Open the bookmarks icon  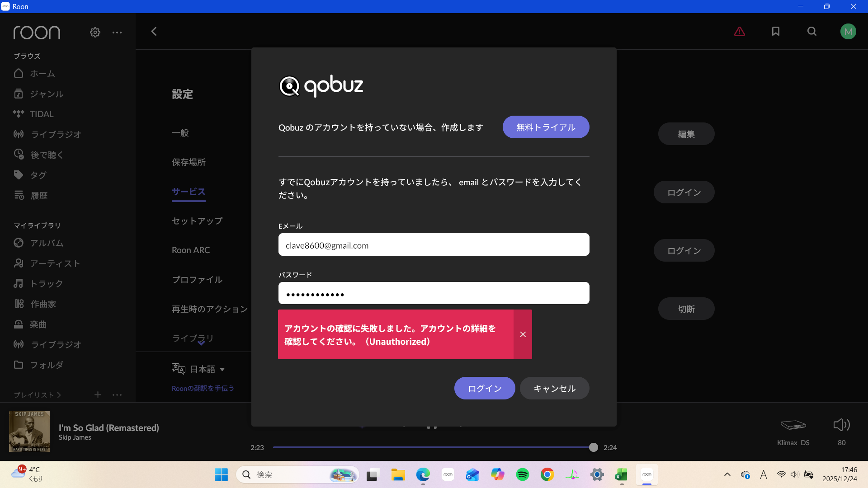click(776, 32)
